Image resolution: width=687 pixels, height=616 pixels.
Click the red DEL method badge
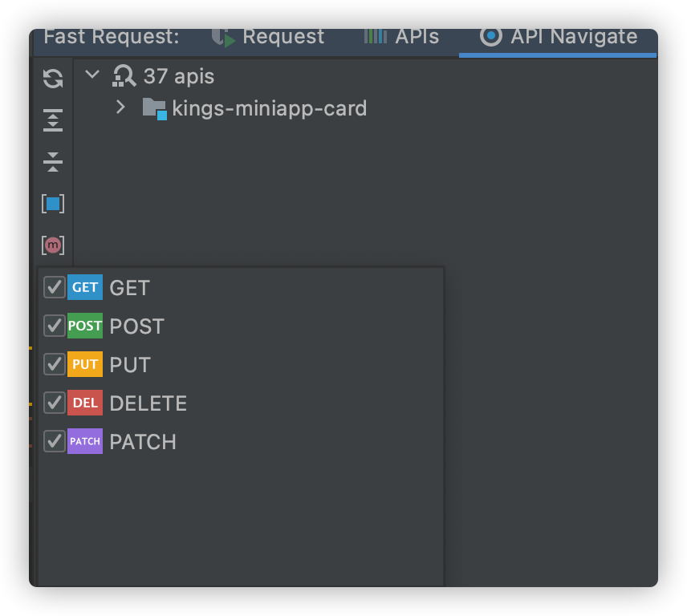pos(84,403)
